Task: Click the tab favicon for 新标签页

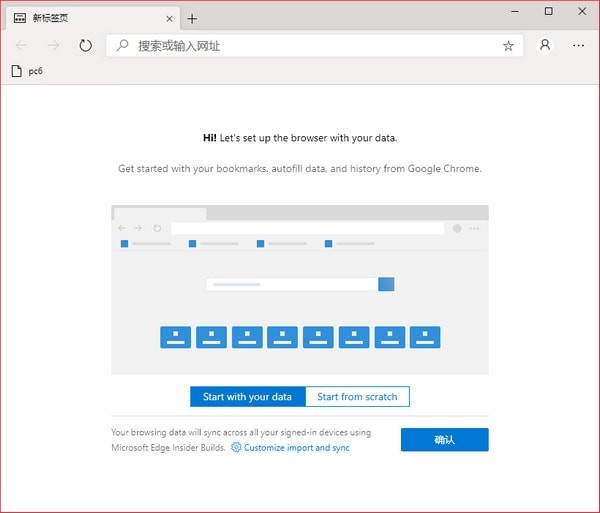Action: tap(20, 18)
